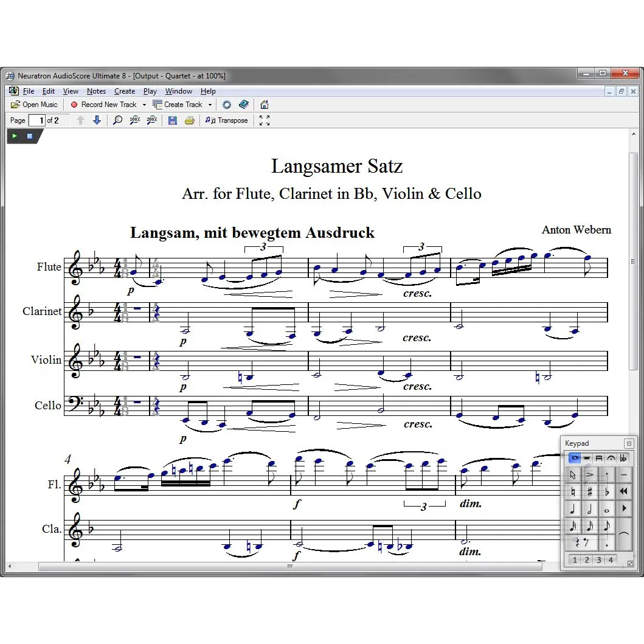
Task: Click the Transpose button
Action: 227,120
